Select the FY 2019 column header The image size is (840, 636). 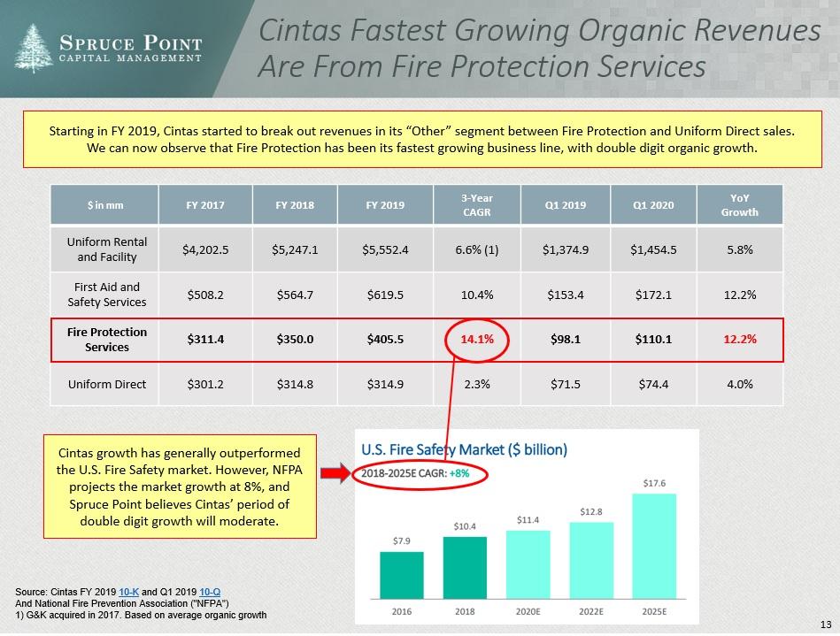[385, 205]
